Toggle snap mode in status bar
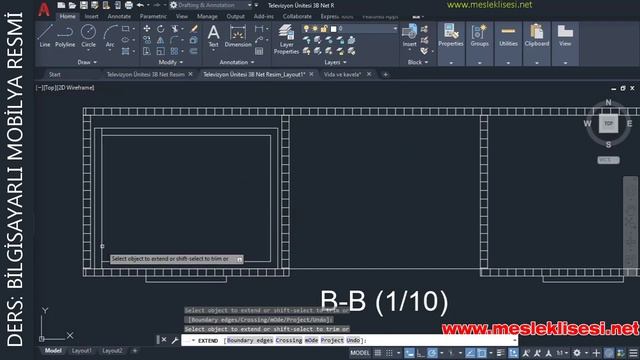 click(x=389, y=353)
